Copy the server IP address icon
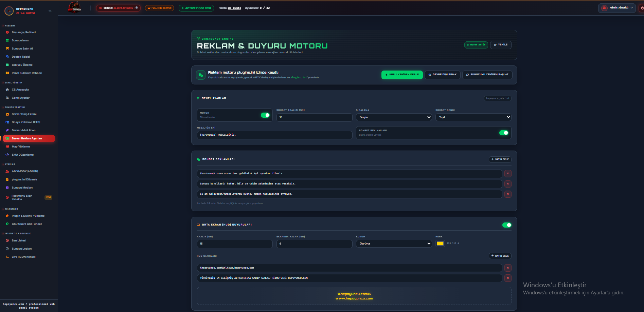Image resolution: width=644 pixels, height=312 pixels. 136,8
